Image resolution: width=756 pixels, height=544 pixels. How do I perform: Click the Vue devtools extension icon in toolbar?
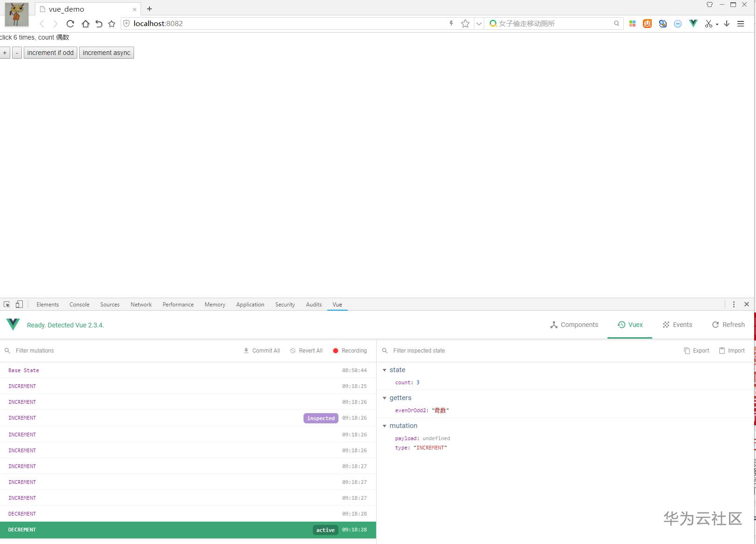(693, 23)
